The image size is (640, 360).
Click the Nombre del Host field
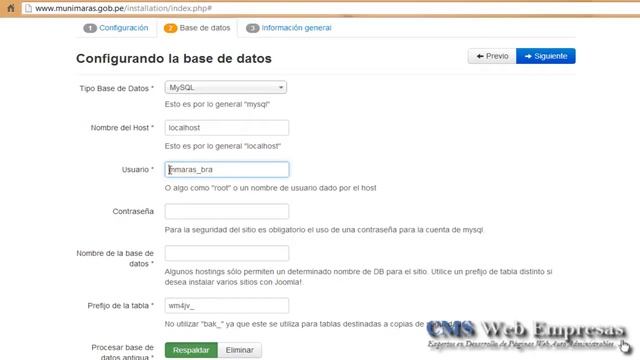coord(227,128)
